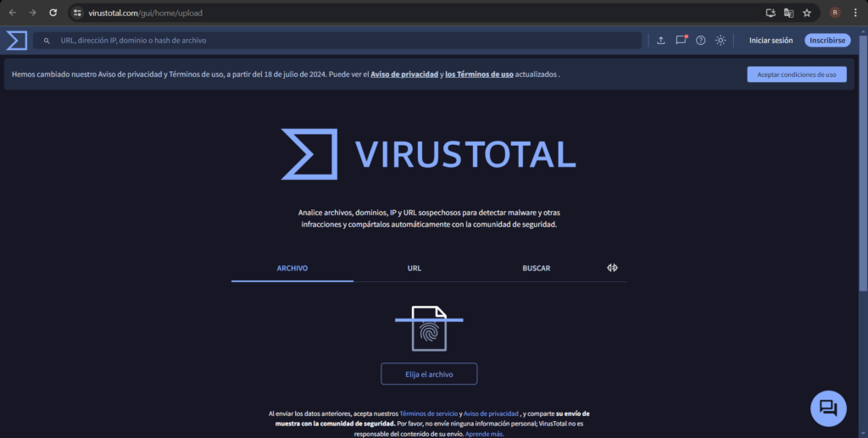Click Iniciar sesión link

click(x=771, y=41)
